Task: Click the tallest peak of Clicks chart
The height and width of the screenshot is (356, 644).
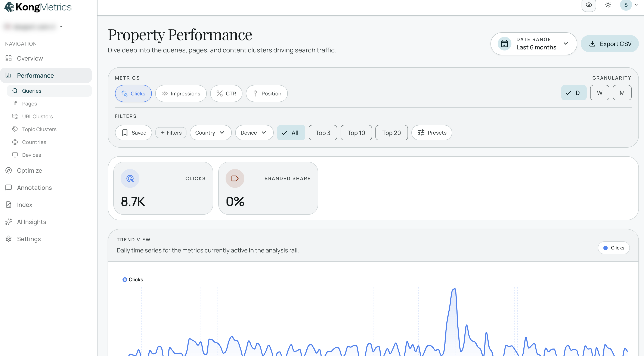Action: click(x=454, y=289)
